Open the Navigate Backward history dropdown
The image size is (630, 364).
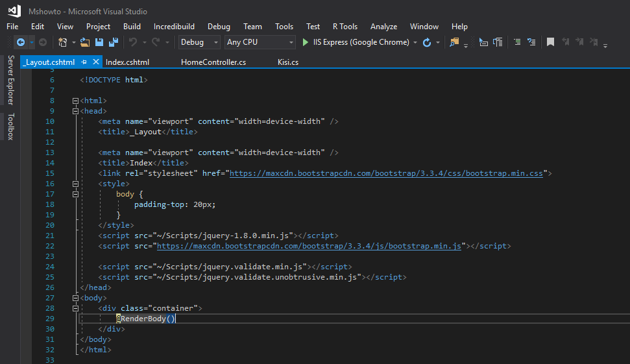31,42
